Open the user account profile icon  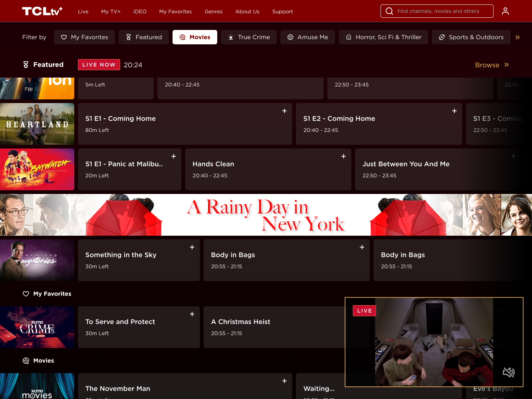(505, 11)
